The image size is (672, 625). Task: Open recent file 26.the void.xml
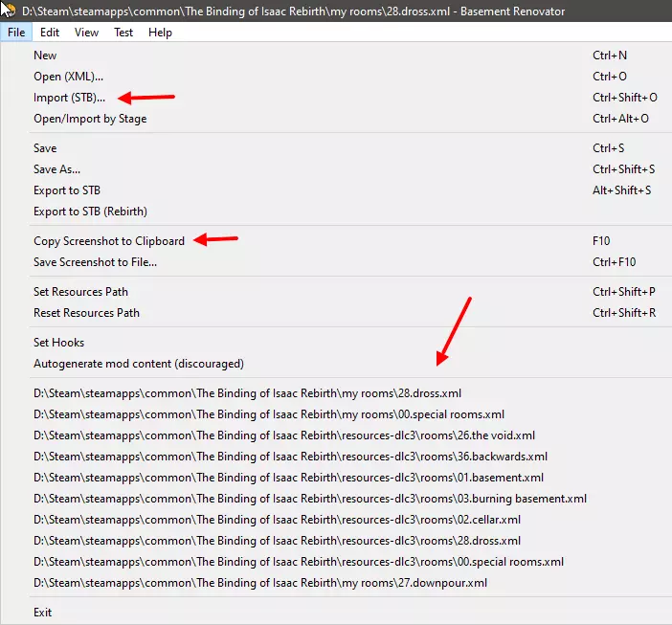tap(336, 435)
